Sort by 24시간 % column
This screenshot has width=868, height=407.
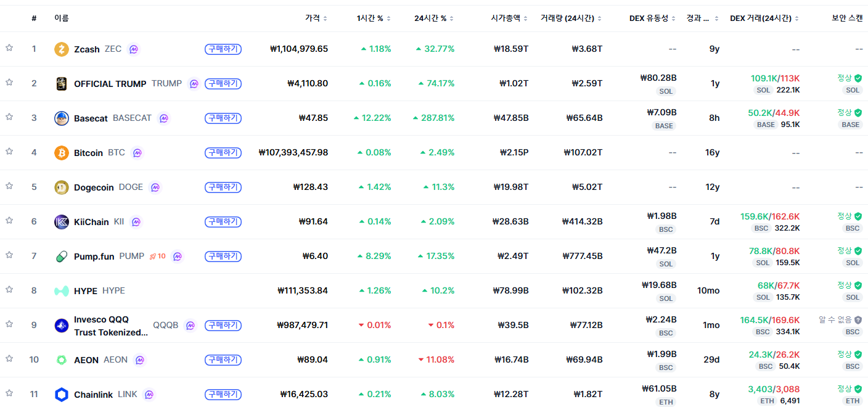[434, 18]
